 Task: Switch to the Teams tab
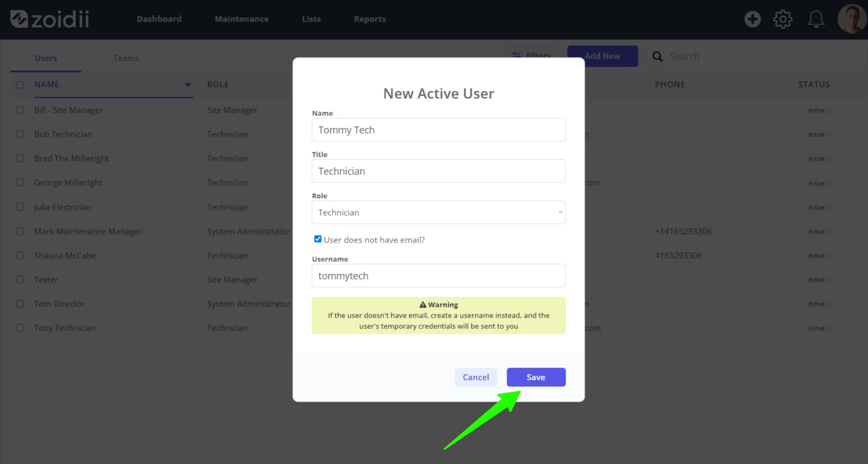click(126, 58)
